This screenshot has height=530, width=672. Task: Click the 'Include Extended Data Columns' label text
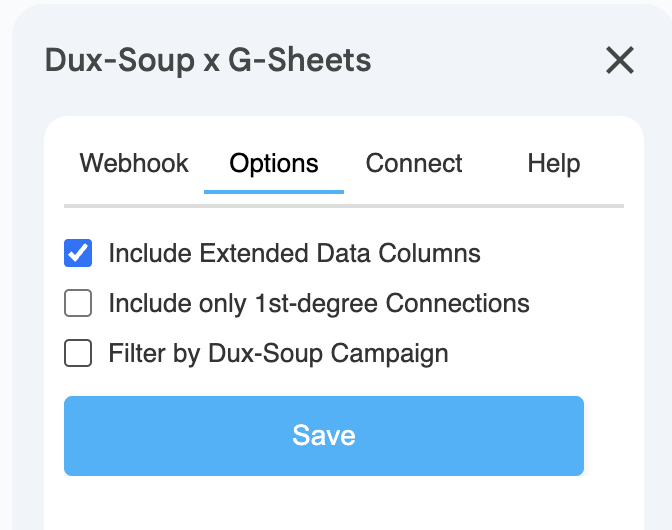tap(294, 254)
